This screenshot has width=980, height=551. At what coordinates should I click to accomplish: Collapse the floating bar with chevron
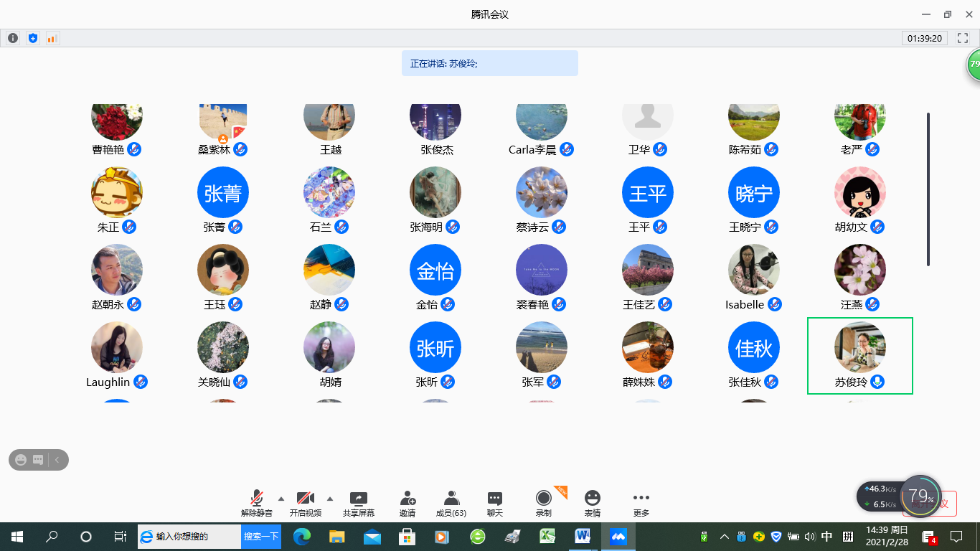click(57, 460)
